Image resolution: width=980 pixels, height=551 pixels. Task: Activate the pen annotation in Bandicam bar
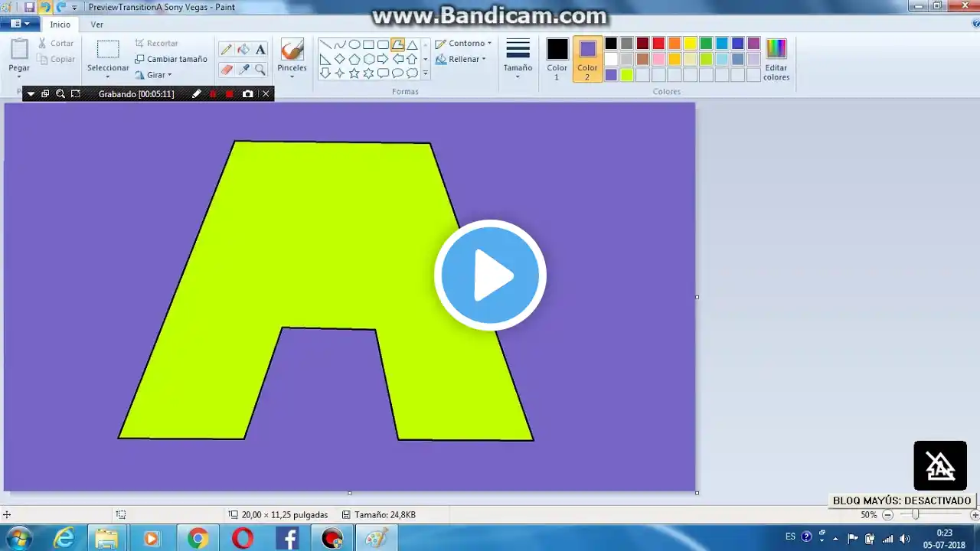coord(197,93)
